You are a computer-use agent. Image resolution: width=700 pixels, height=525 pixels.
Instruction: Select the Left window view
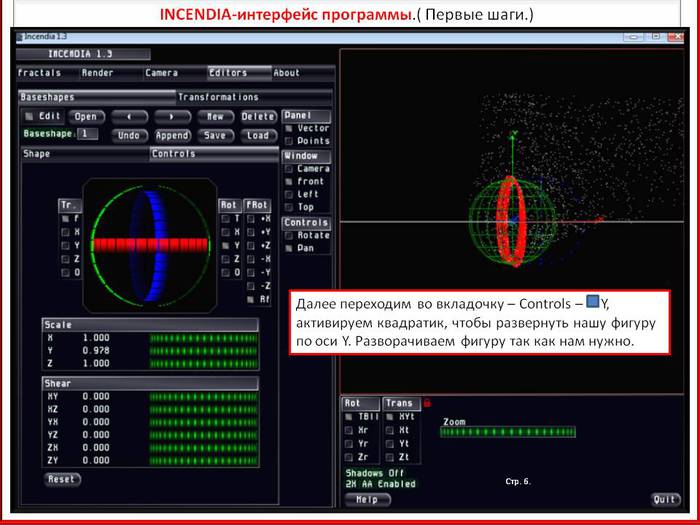pyautogui.click(x=289, y=194)
